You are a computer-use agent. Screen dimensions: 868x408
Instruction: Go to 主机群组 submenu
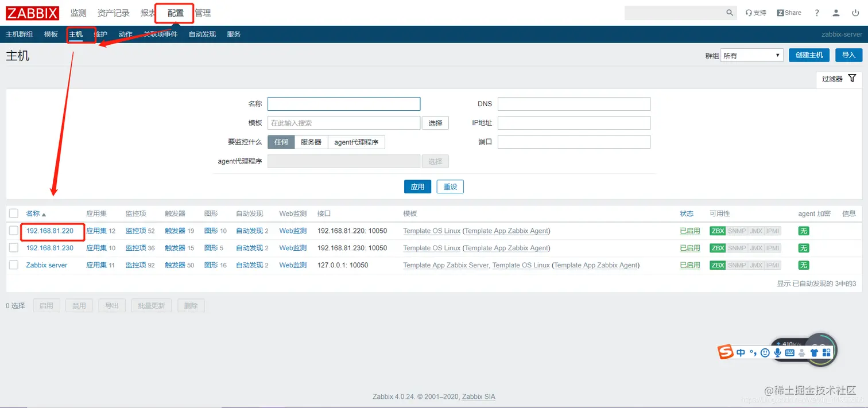[x=19, y=34]
